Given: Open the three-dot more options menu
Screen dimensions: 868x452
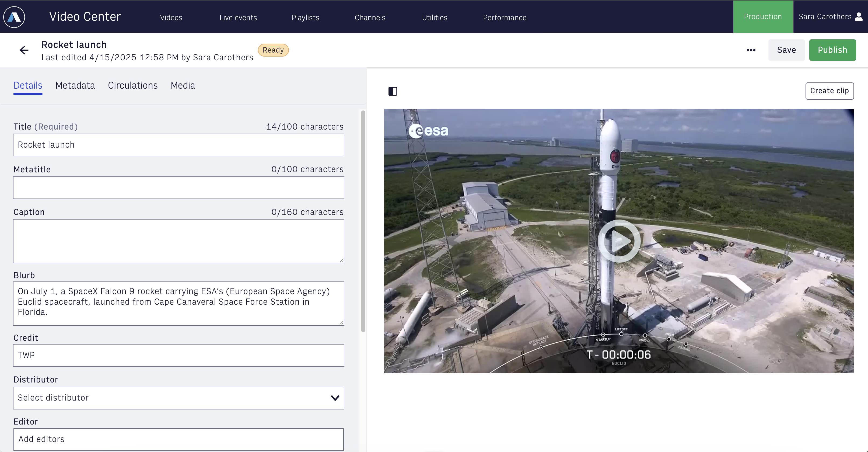Looking at the screenshot, I should 751,50.
